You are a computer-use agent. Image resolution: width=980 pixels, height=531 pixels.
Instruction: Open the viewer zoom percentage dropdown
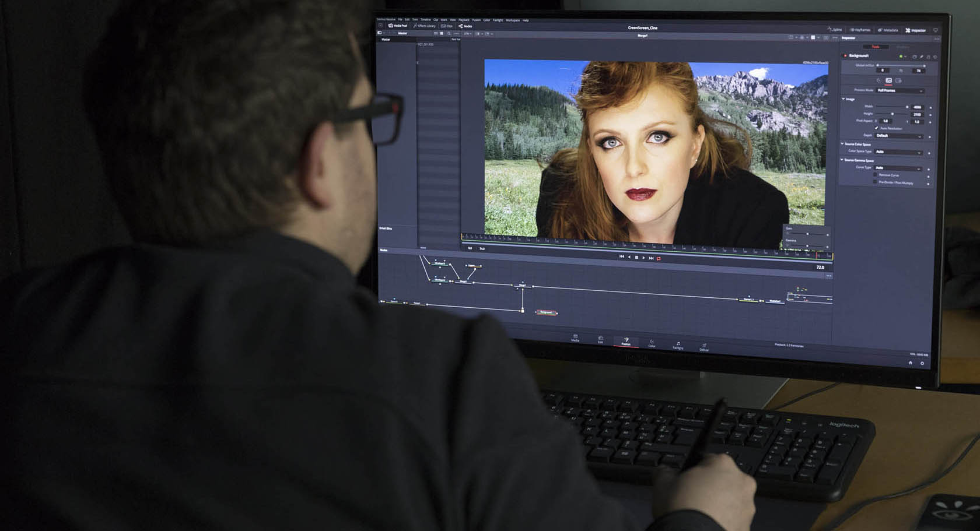(468, 34)
